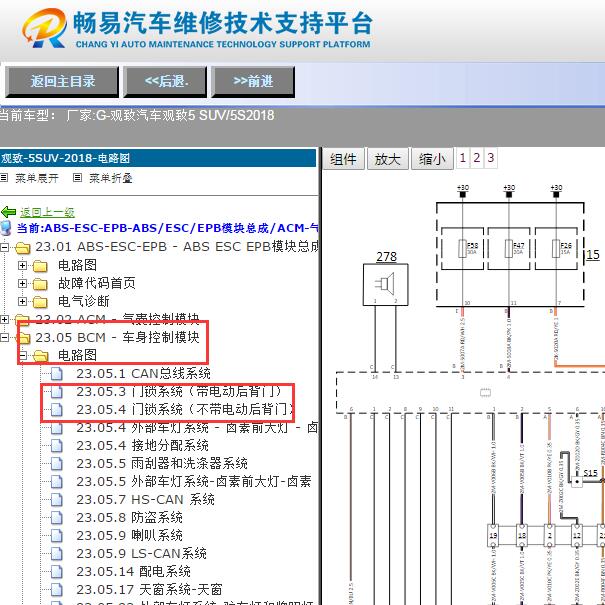Open 23.05.5 外部车灯系统-卤素前大灯-卤素
This screenshot has height=605, width=605.
[x=194, y=482]
